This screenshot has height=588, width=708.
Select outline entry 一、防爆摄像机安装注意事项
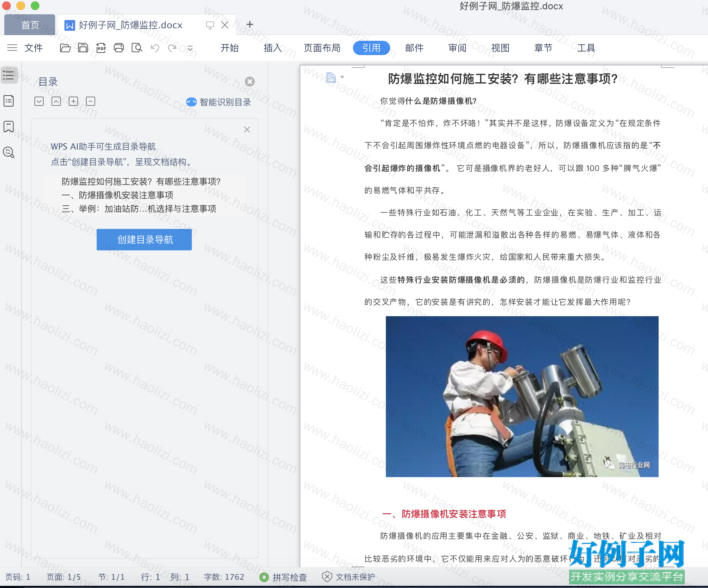117,195
